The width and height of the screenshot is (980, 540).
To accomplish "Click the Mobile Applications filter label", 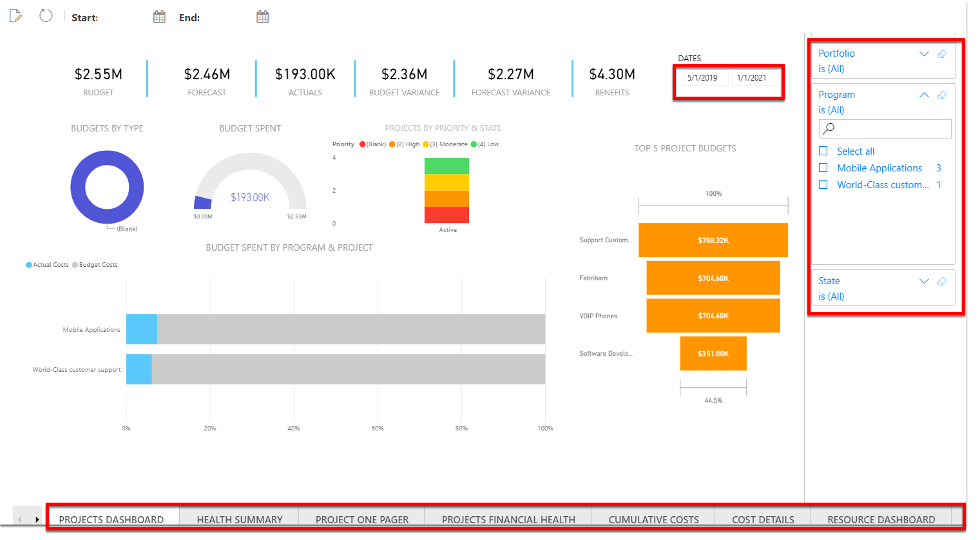I will pyautogui.click(x=879, y=168).
